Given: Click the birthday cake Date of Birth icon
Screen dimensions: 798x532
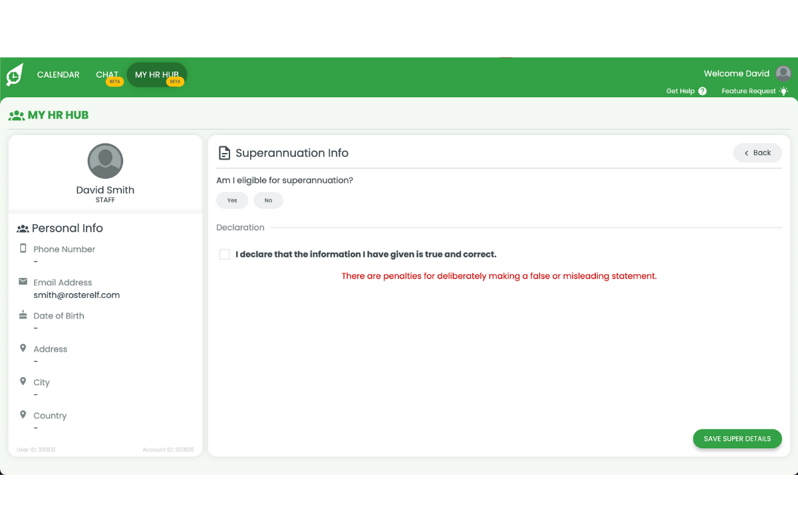Looking at the screenshot, I should [x=23, y=315].
